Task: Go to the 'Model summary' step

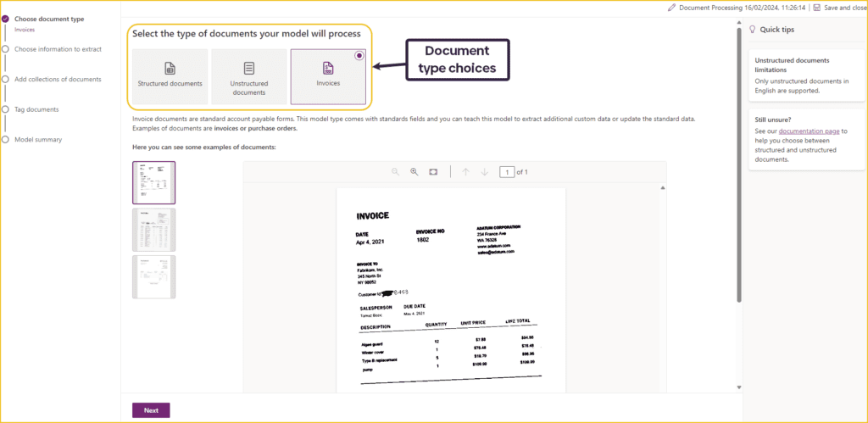Action: point(38,140)
